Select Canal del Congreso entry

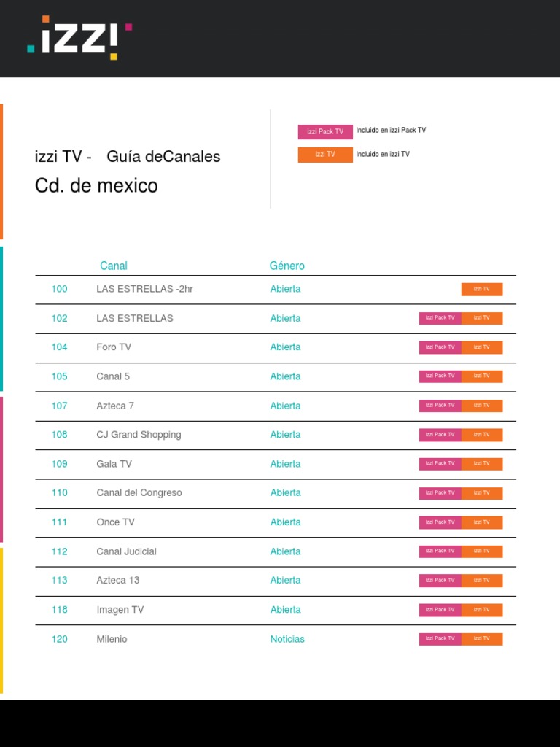point(139,493)
